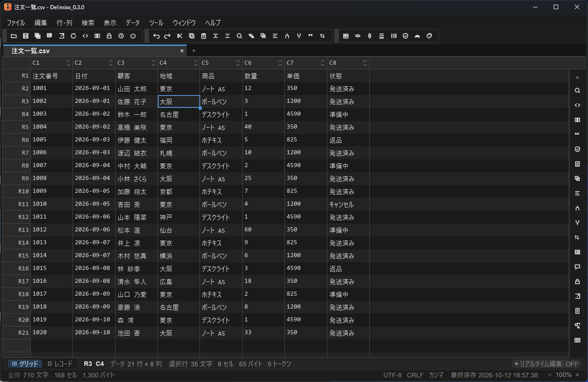Open the カンマ delimiter selector

tap(436, 375)
